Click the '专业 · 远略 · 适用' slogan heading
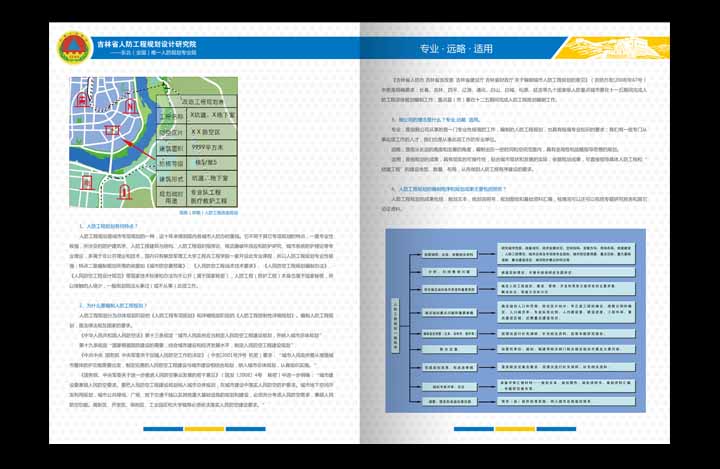 tap(456, 48)
